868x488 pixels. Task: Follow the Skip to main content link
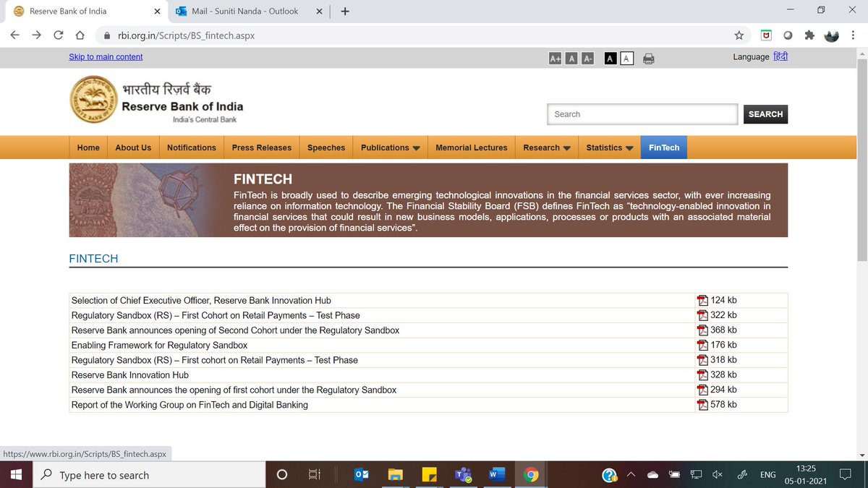[x=106, y=57]
